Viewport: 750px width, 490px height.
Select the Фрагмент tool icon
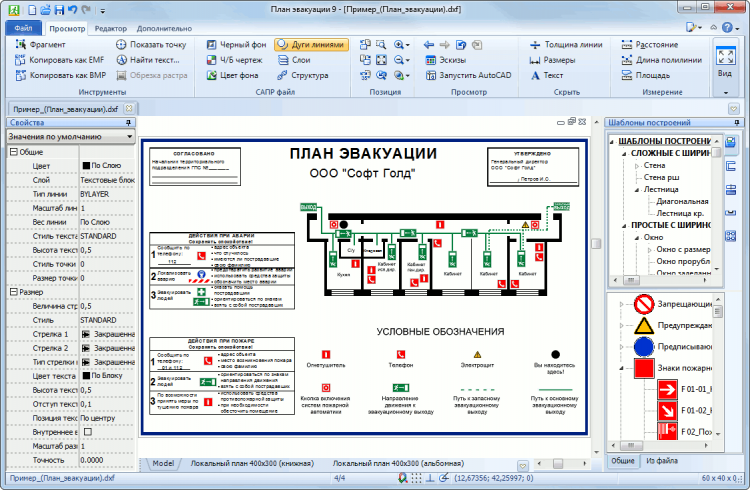(21, 45)
